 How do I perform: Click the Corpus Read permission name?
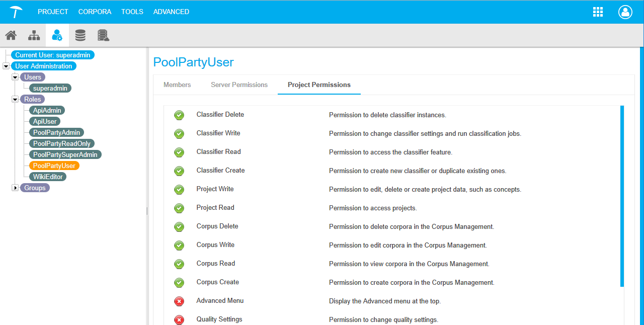click(x=216, y=264)
